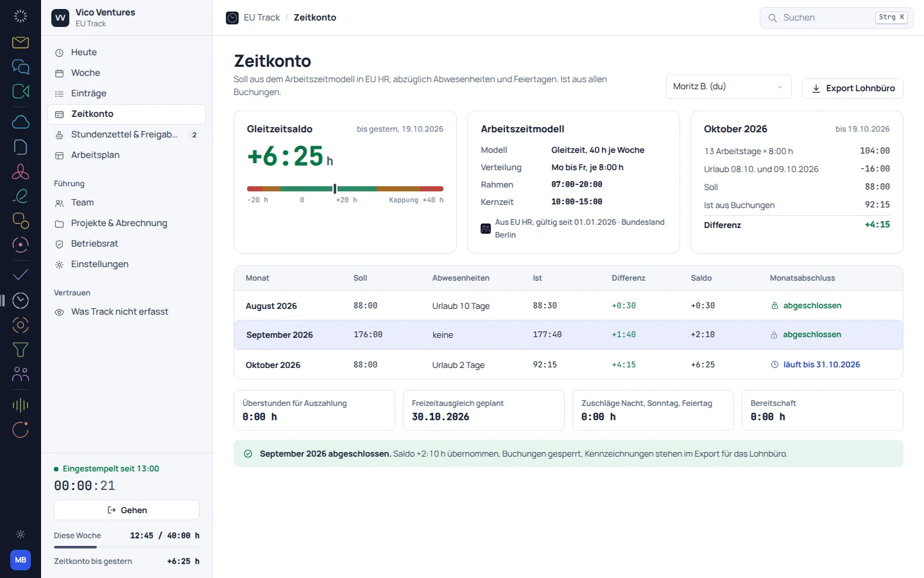Open the green signature pen app icon
Image resolution: width=924 pixels, height=578 pixels.
21,195
